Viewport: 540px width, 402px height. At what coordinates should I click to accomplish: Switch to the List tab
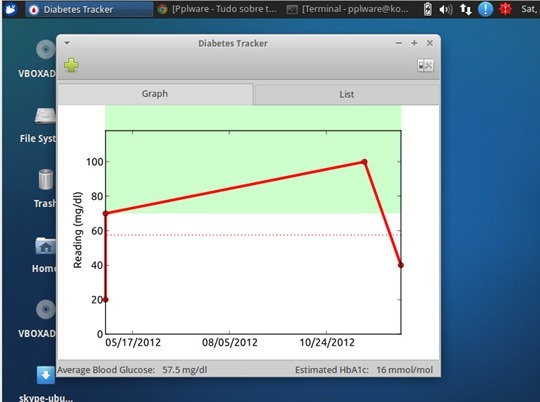click(346, 94)
